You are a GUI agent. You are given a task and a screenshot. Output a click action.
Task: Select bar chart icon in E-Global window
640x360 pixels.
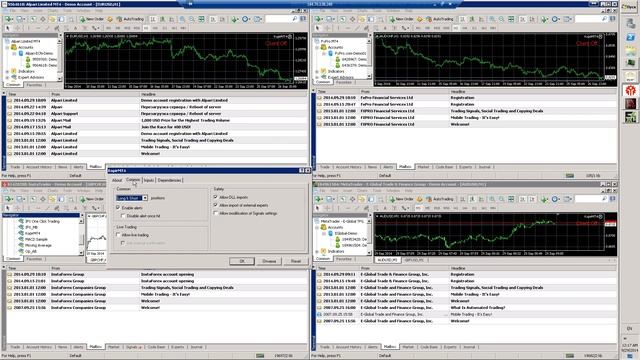click(462, 199)
